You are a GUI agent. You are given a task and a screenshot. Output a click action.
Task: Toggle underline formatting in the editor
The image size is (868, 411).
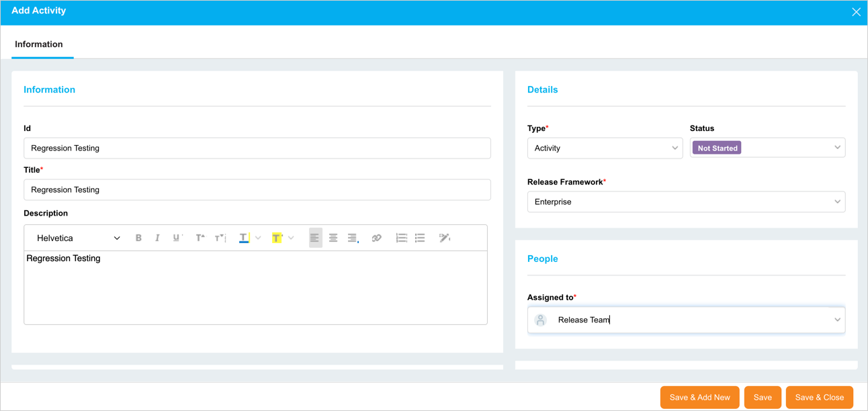pyautogui.click(x=177, y=238)
